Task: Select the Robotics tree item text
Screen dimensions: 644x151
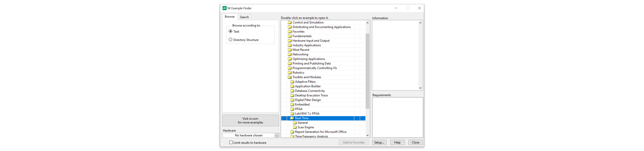Action: (x=299, y=72)
